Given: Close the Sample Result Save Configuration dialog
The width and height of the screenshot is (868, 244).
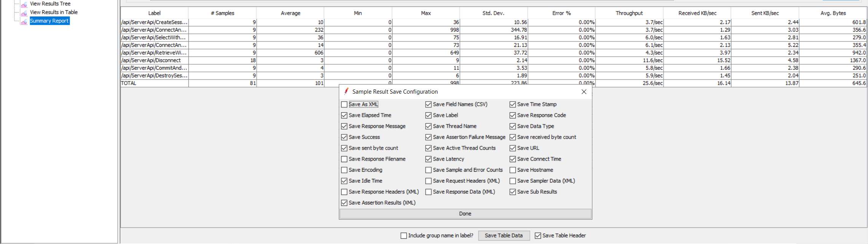Looking at the screenshot, I should [x=584, y=92].
